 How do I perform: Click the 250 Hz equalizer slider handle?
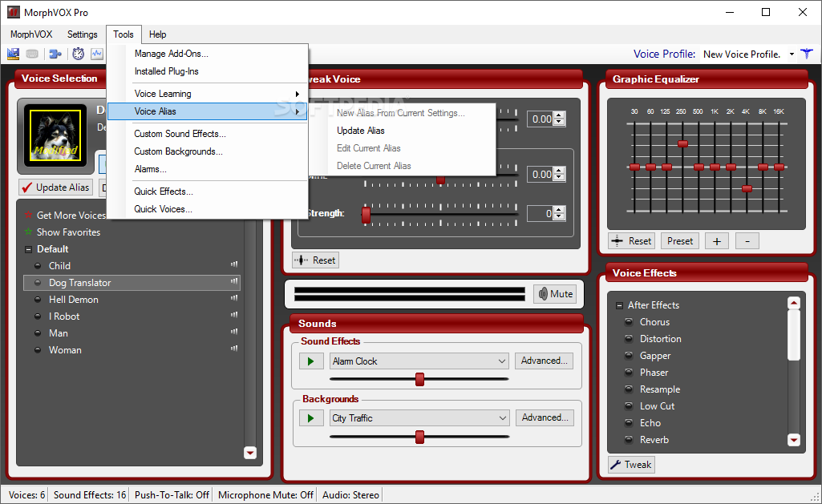pyautogui.click(x=682, y=143)
